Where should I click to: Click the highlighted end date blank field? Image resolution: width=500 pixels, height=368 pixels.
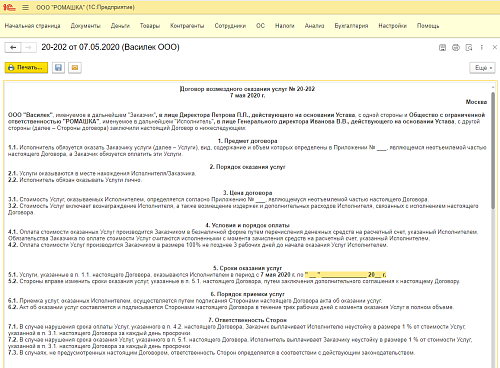pos(346,275)
